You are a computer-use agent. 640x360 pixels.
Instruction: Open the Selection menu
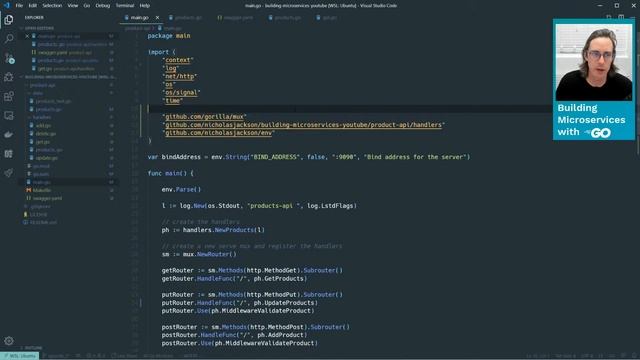coord(52,5)
